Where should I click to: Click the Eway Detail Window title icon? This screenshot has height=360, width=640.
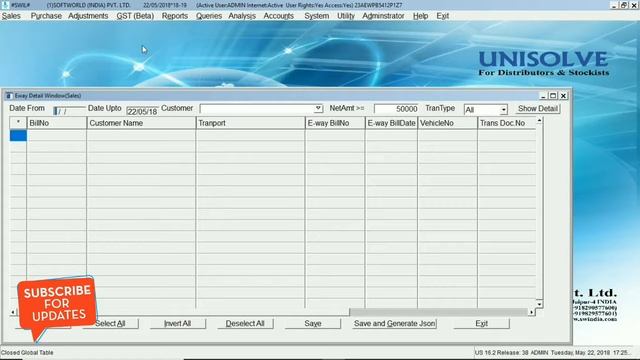click(9, 96)
